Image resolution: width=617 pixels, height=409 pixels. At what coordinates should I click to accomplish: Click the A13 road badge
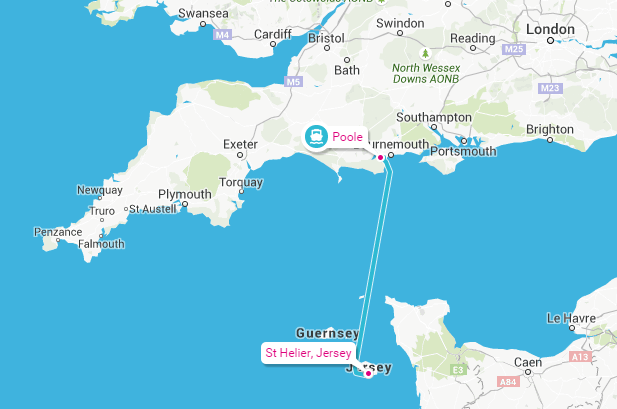pyautogui.click(x=580, y=357)
